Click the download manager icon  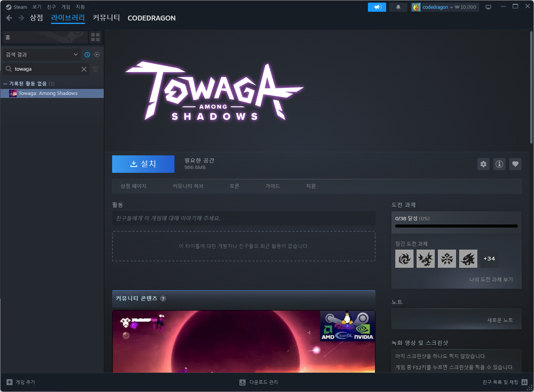tap(242, 382)
